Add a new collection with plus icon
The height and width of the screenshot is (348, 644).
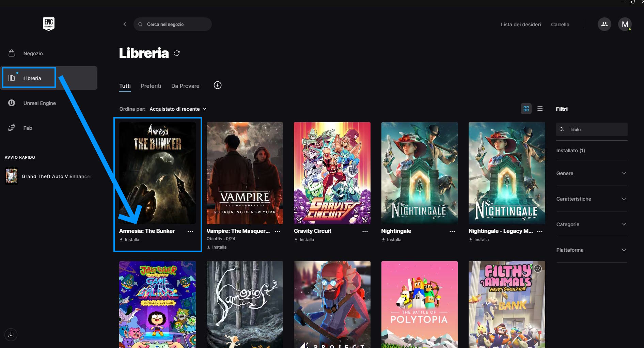217,85
